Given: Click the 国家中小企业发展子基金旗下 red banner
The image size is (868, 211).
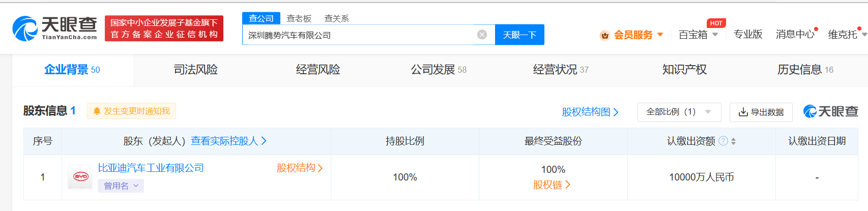Looking at the screenshot, I should [x=164, y=28].
